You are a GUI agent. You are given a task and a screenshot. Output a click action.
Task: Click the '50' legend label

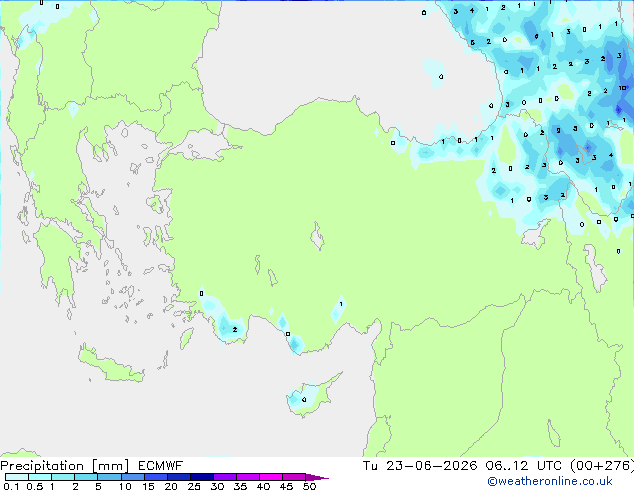(309, 486)
